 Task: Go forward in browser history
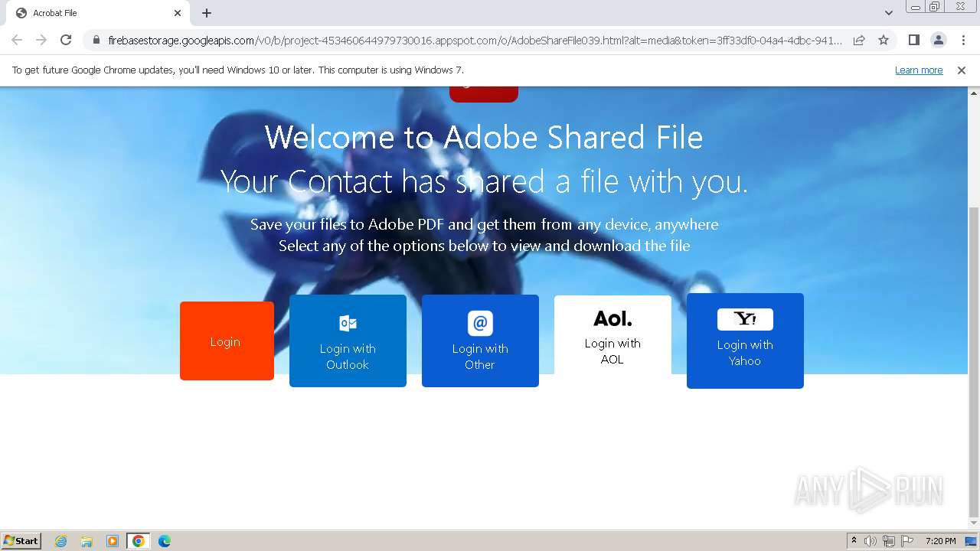tap(41, 40)
